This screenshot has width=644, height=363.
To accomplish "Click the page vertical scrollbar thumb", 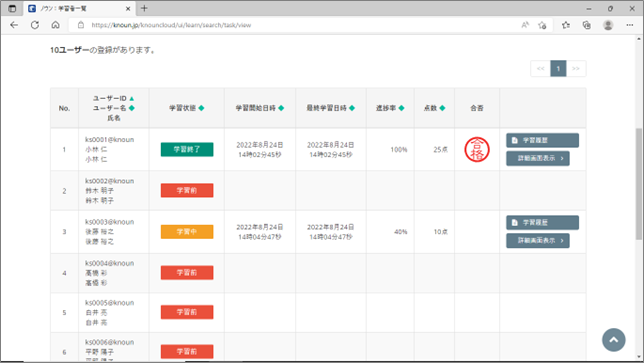I will tap(639, 184).
